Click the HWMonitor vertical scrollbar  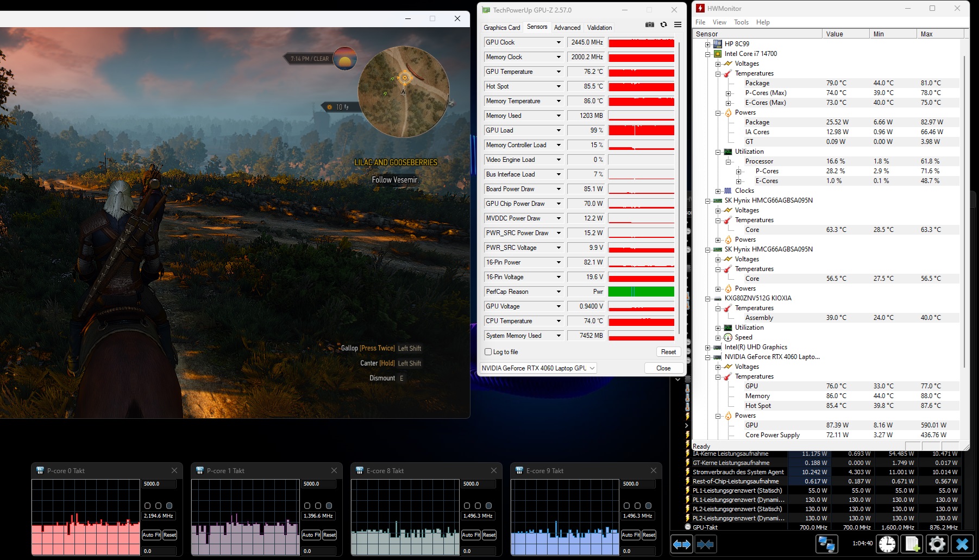(x=965, y=212)
